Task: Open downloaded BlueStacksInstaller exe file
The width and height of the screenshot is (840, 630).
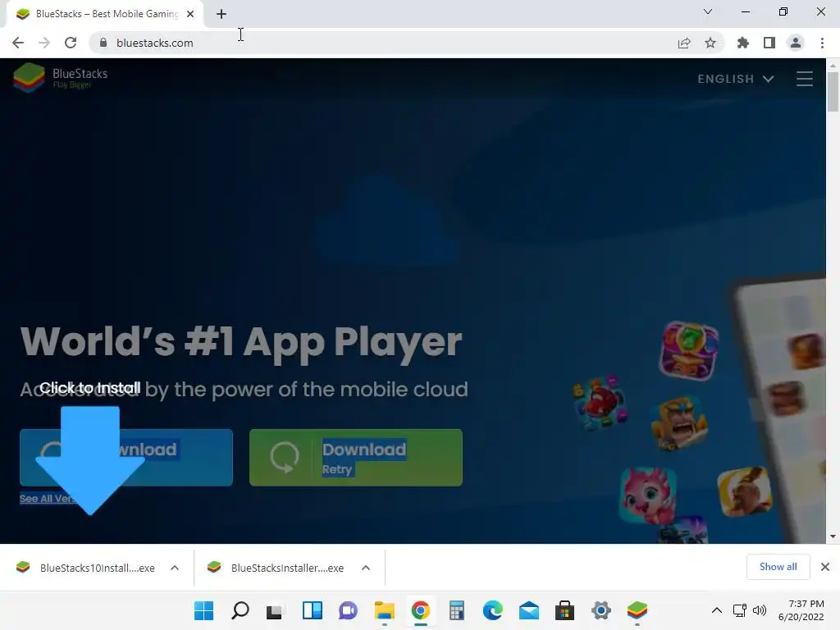Action: point(277,568)
